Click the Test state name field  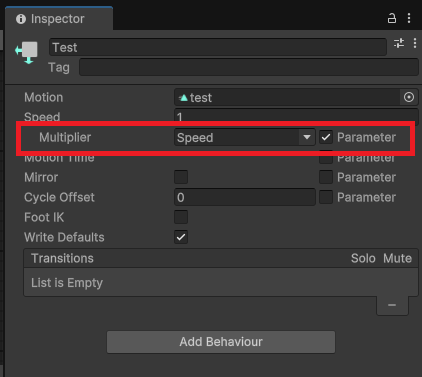coord(218,47)
